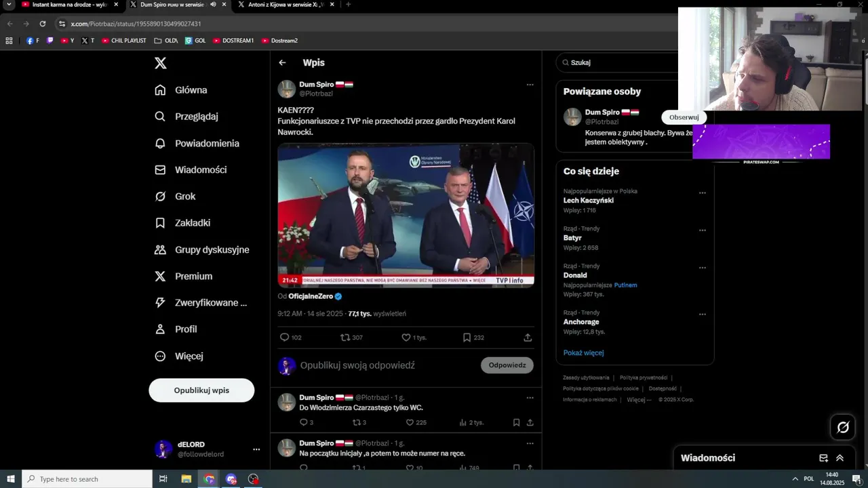Open options for Donald trend
This screenshot has width=868, height=488.
pos(703,268)
